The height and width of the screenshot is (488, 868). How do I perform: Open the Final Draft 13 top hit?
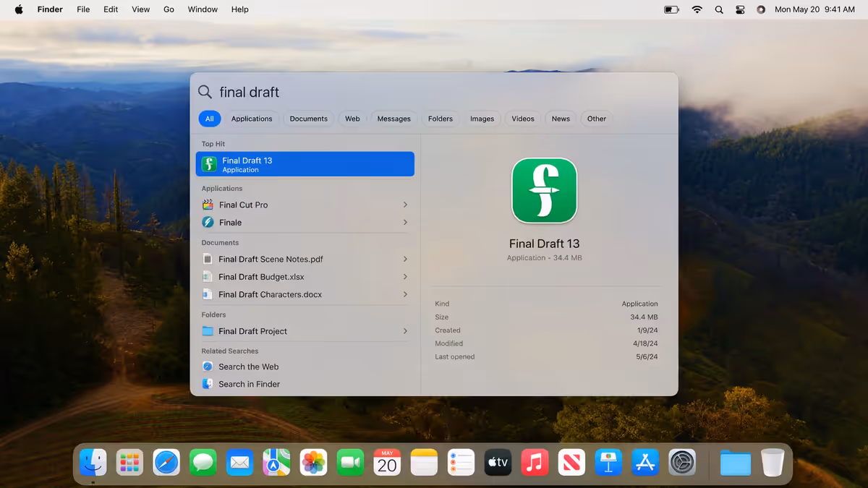click(305, 164)
